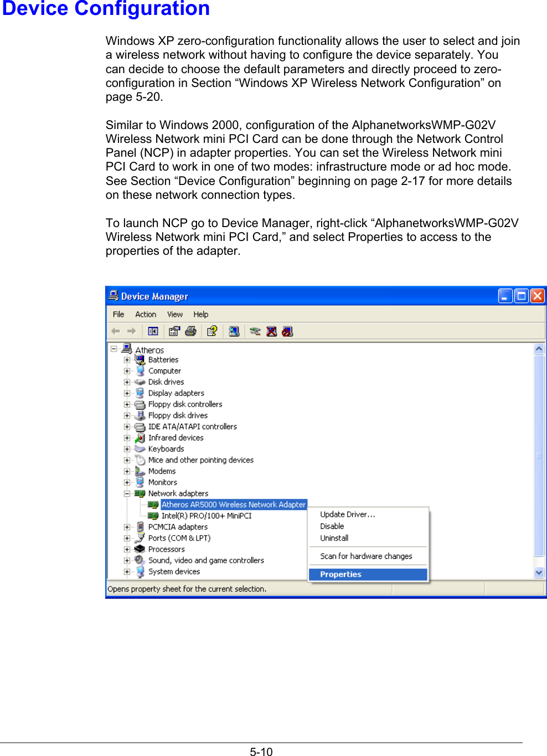This screenshot has height=756, width=547.
Task: Expand the Display adapters node
Action: point(127,393)
